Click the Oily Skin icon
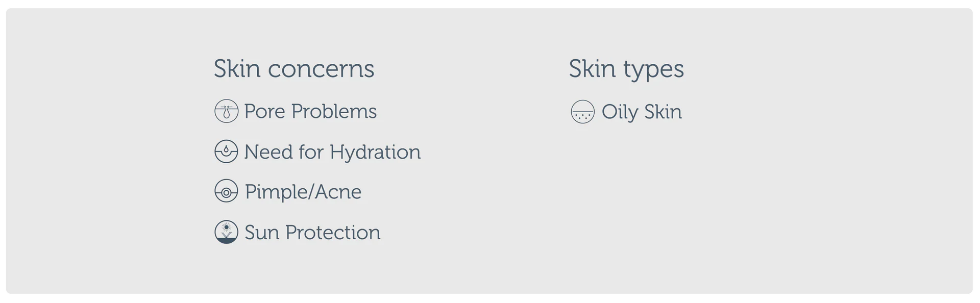 (582, 112)
